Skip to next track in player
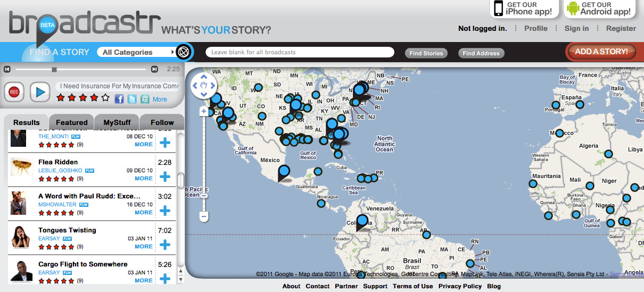 [x=154, y=69]
